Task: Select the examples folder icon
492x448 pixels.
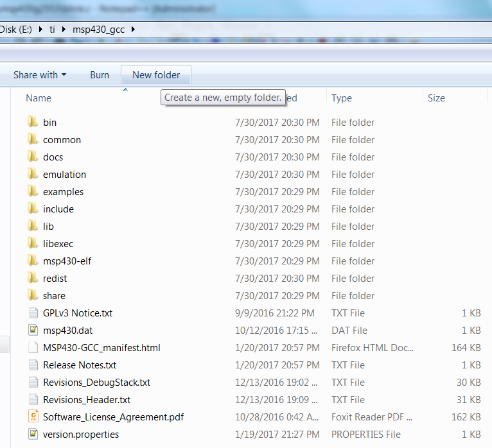Action: click(33, 191)
